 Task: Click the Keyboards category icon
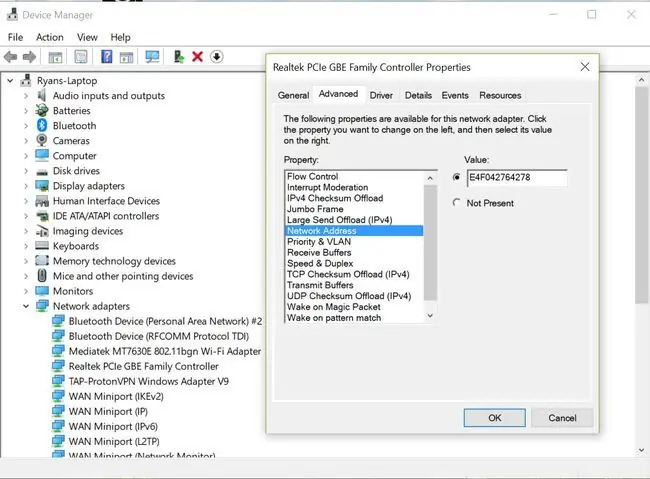point(42,246)
